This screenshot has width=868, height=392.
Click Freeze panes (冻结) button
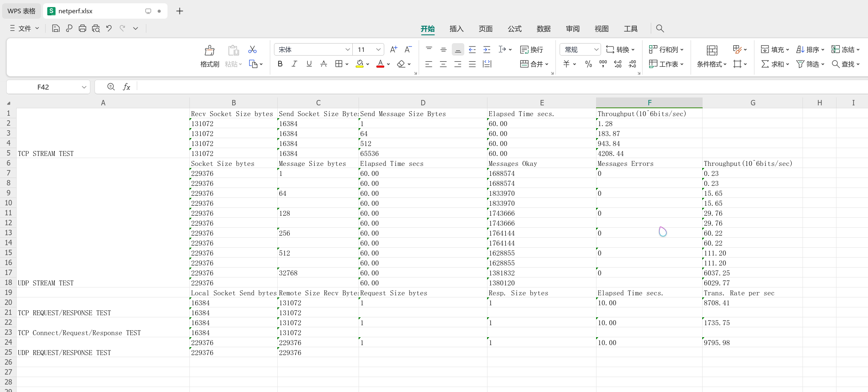(x=845, y=49)
